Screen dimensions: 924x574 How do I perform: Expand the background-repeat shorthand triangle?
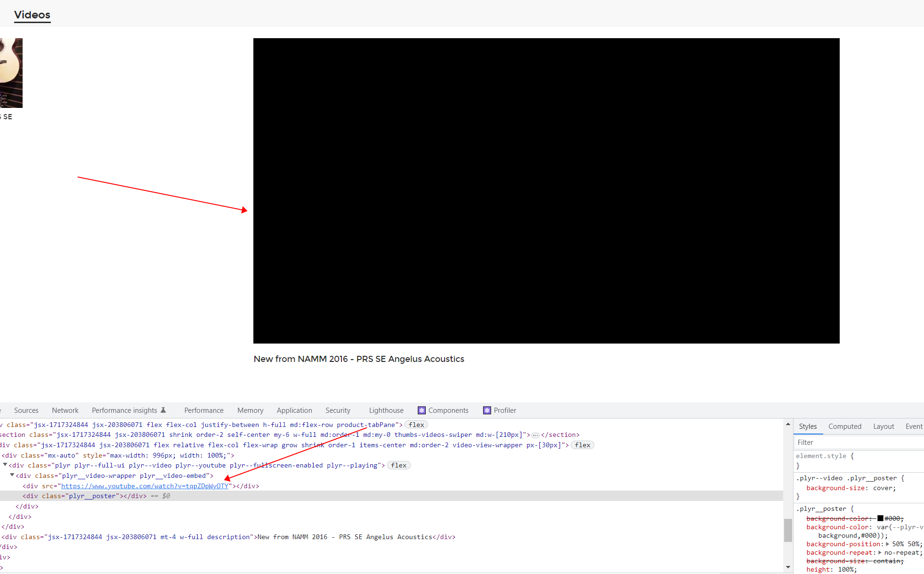[880, 552]
